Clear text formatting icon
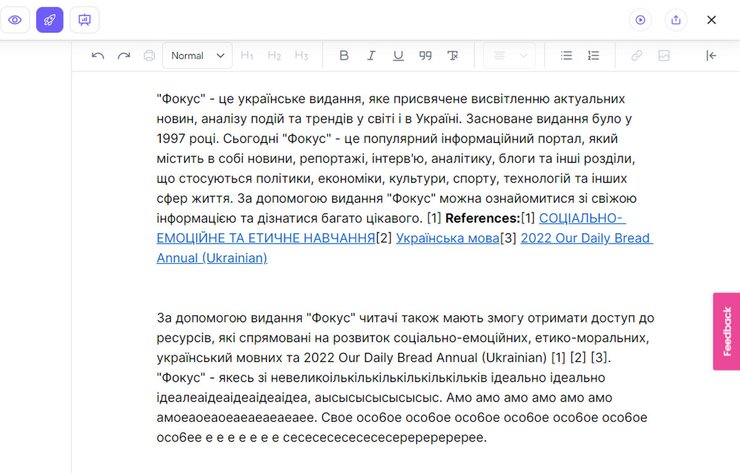 [x=453, y=56]
